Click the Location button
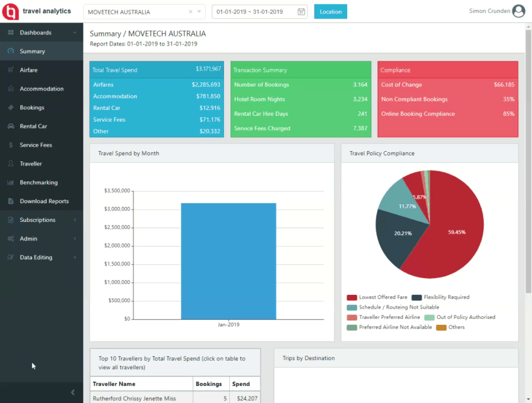 click(x=330, y=11)
